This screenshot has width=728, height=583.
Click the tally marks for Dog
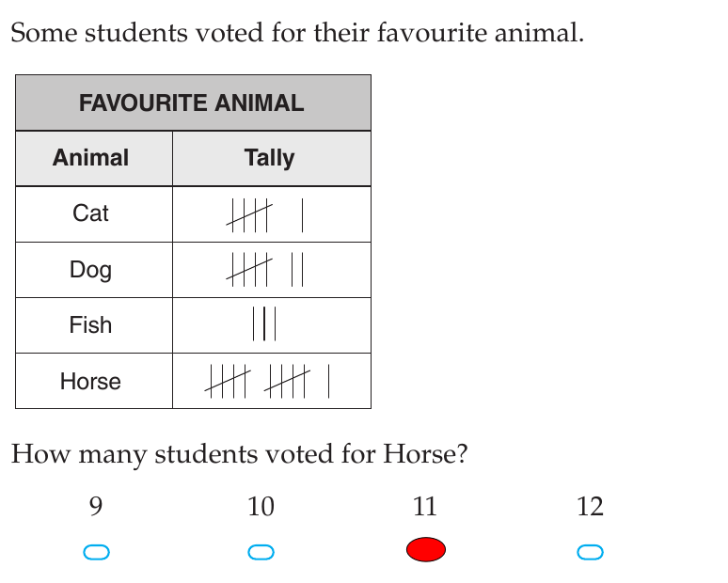pyautogui.click(x=264, y=269)
